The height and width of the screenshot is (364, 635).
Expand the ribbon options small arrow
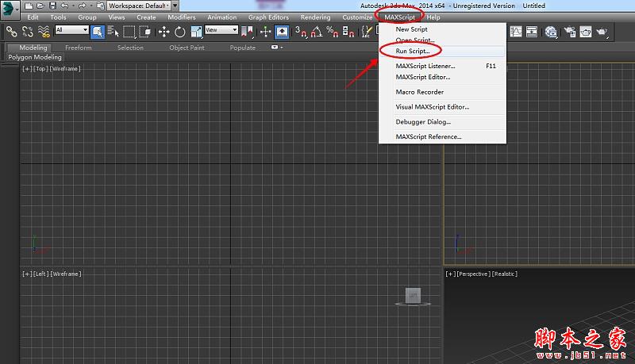282,48
